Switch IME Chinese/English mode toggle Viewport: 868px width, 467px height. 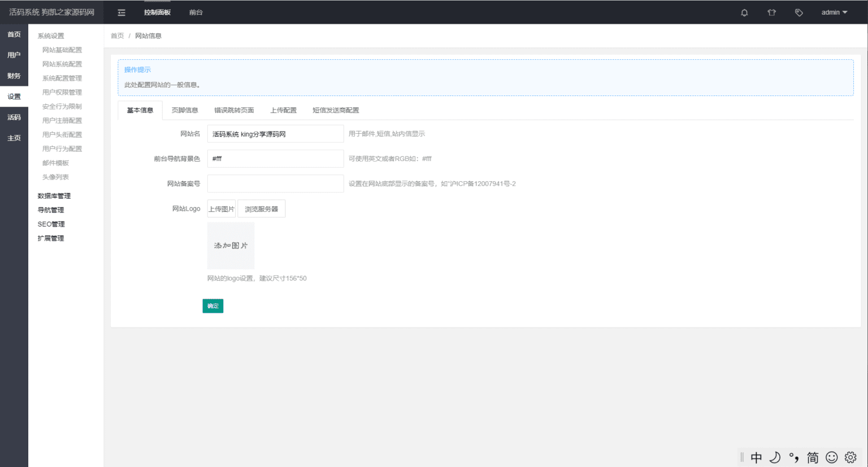tap(756, 457)
